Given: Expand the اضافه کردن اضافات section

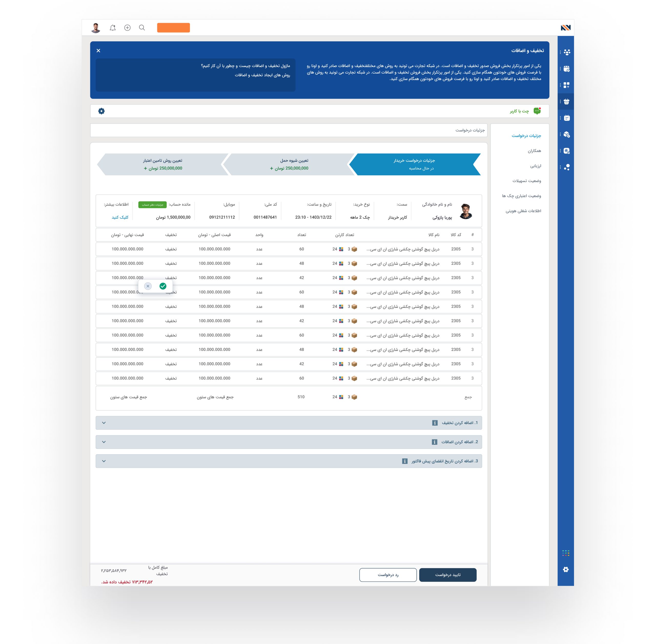Looking at the screenshot, I should (104, 442).
